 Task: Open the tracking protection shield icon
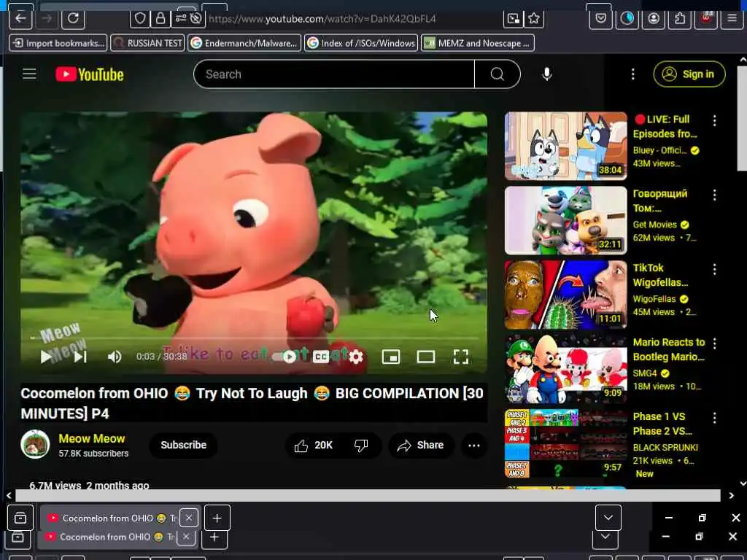139,18
